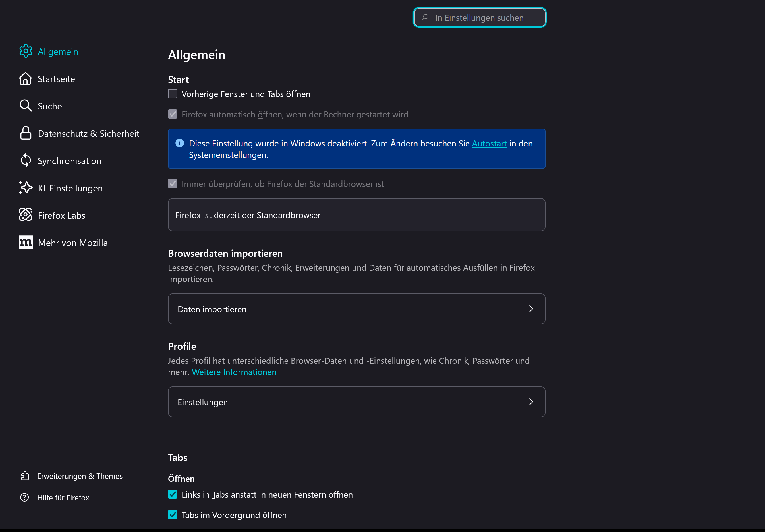765x532 pixels.
Task: Click the 'Tabs' section heading
Action: (178, 458)
